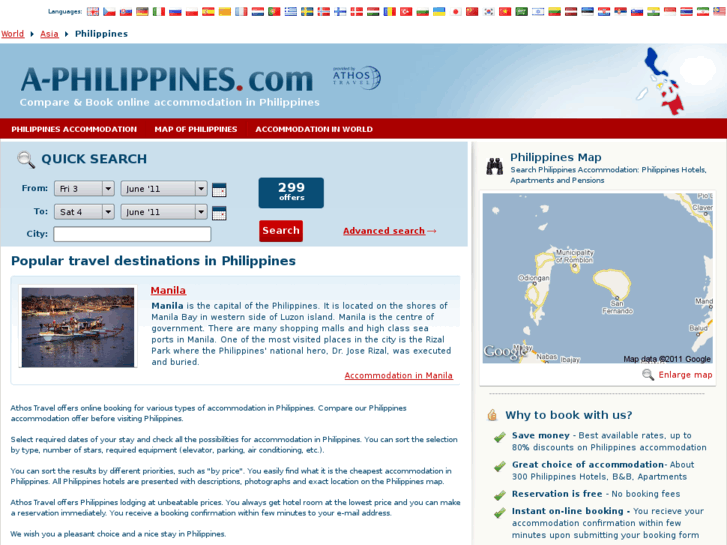Open the To month dropdown showing June '11

pyautogui.click(x=164, y=212)
